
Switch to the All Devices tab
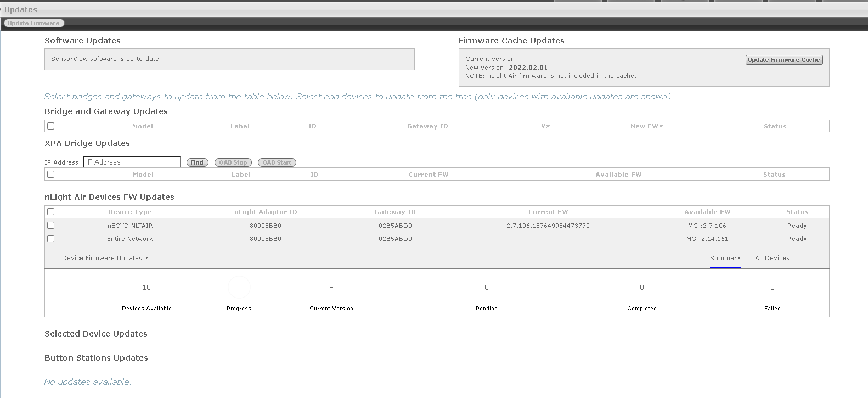pos(772,258)
